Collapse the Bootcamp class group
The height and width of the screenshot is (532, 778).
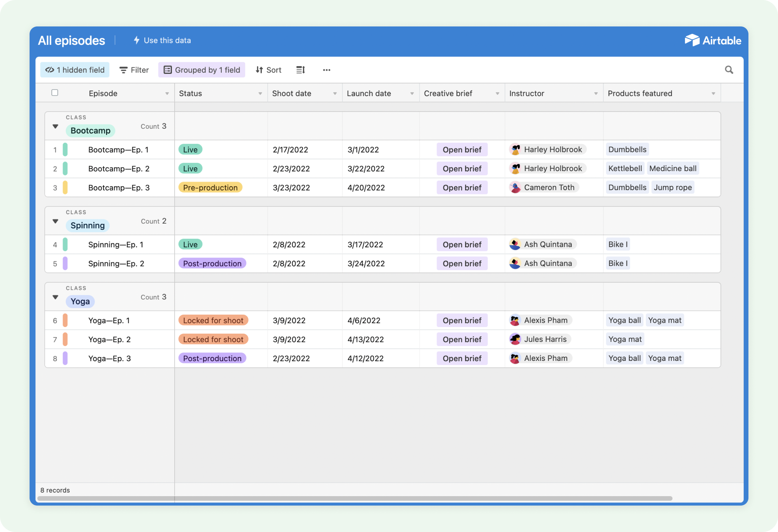(x=55, y=126)
